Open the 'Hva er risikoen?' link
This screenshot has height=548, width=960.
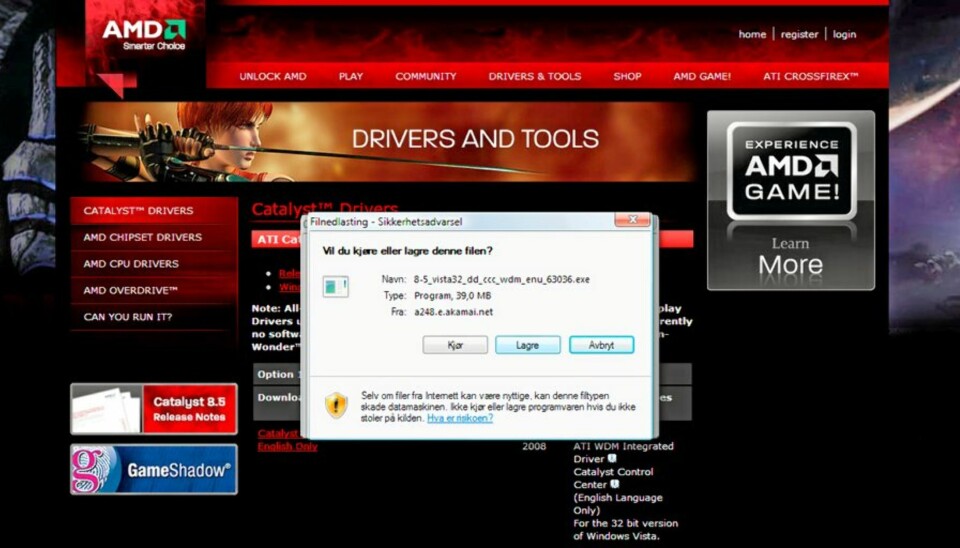[x=460, y=418]
